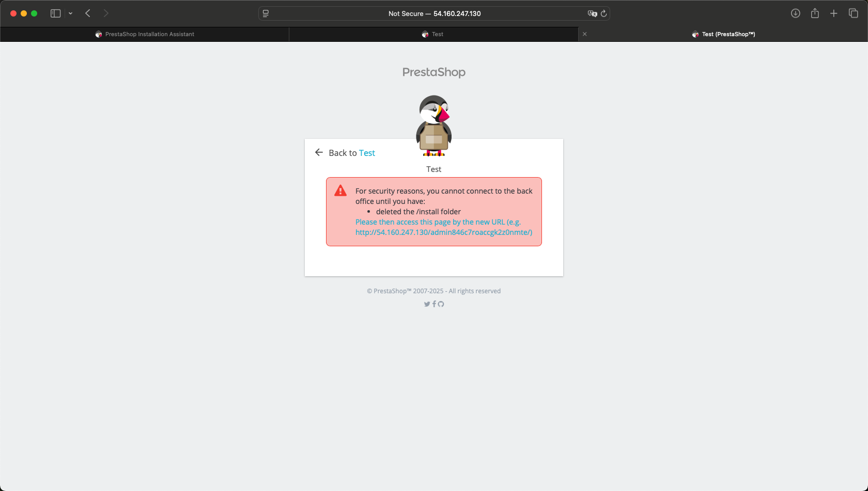Switch to PrestaShop Installation Assistant tab
The width and height of the screenshot is (868, 491).
point(145,34)
